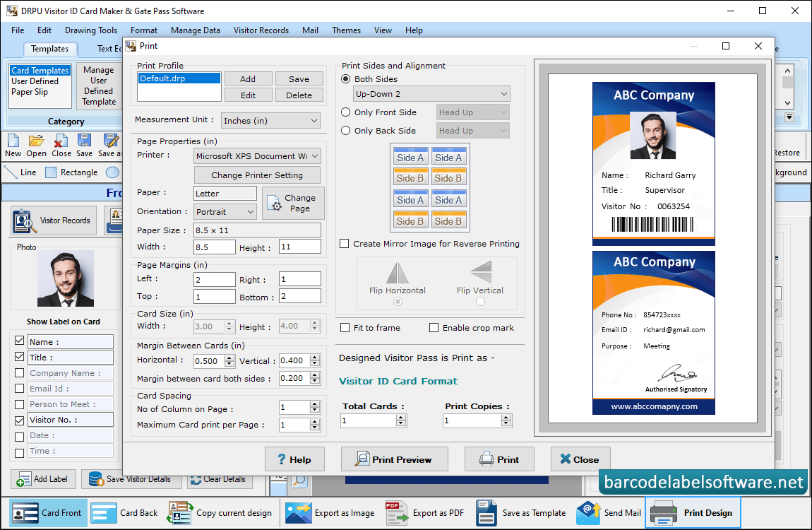Open the Printer selection dropdown
Screen dimensions: 812x530
[257, 156]
